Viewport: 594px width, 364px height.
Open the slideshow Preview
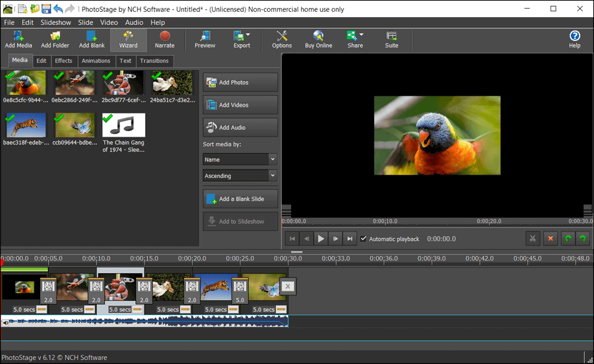click(x=205, y=40)
